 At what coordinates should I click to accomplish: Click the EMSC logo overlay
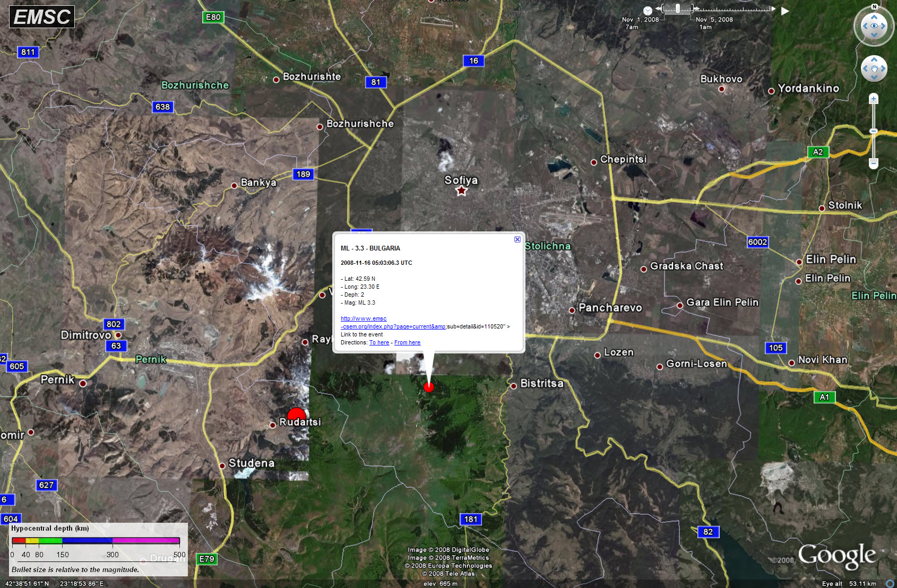[x=42, y=17]
